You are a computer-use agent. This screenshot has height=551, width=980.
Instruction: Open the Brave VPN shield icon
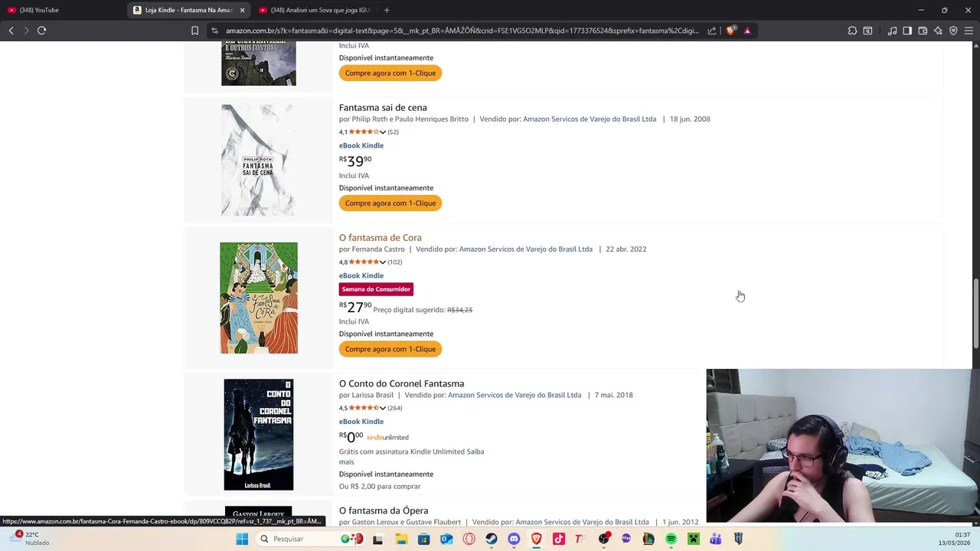coord(953,31)
